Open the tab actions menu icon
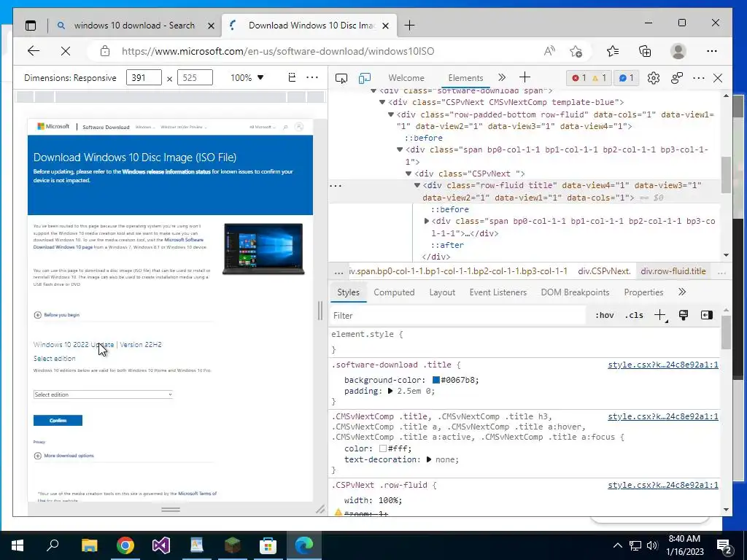 tap(31, 26)
